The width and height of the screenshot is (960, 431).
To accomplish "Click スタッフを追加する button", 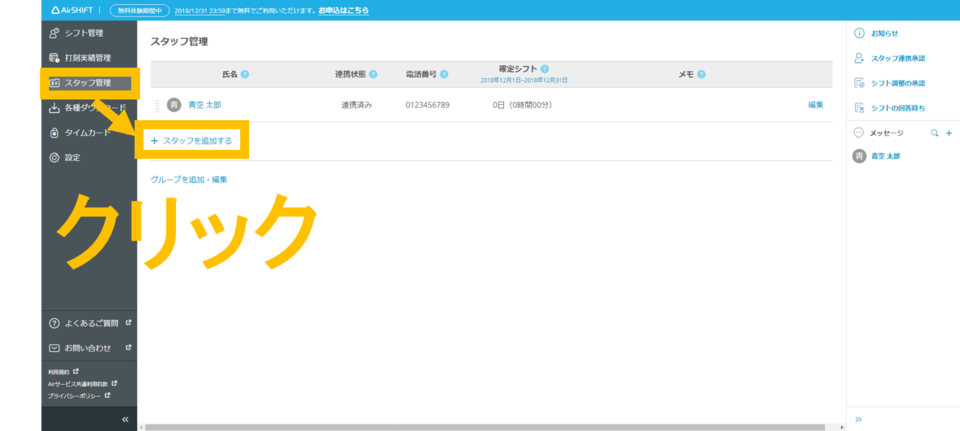I will coord(191,141).
